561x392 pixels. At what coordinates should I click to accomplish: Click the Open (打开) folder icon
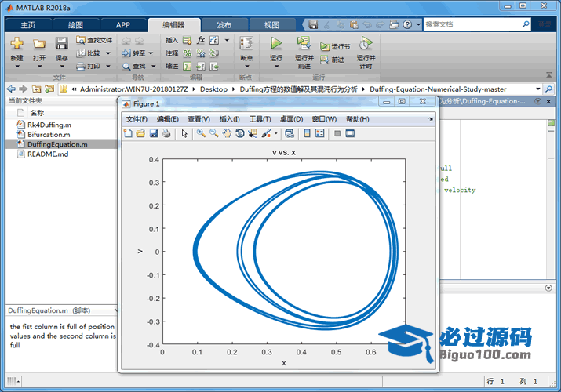[39, 44]
